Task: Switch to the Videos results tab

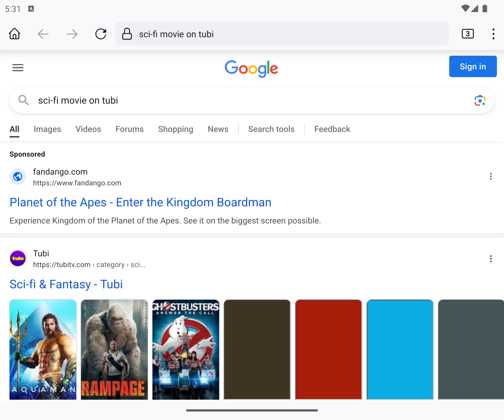Action: [x=88, y=129]
